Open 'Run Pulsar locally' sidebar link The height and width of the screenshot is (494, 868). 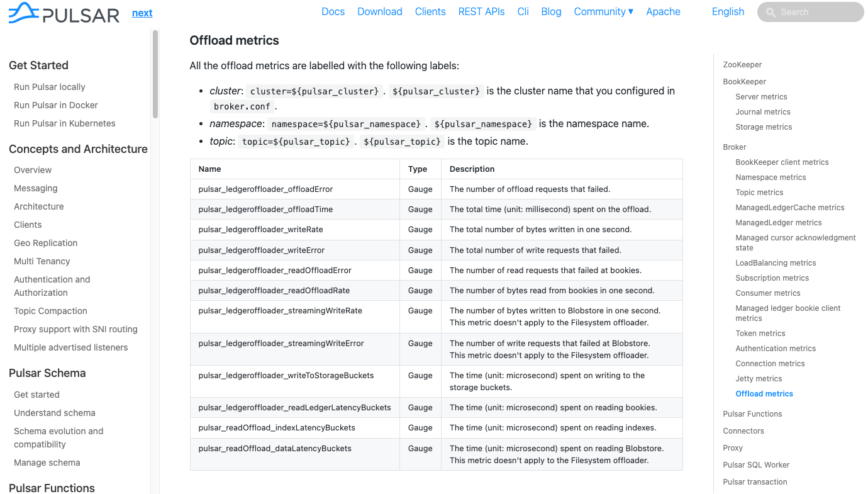(50, 87)
